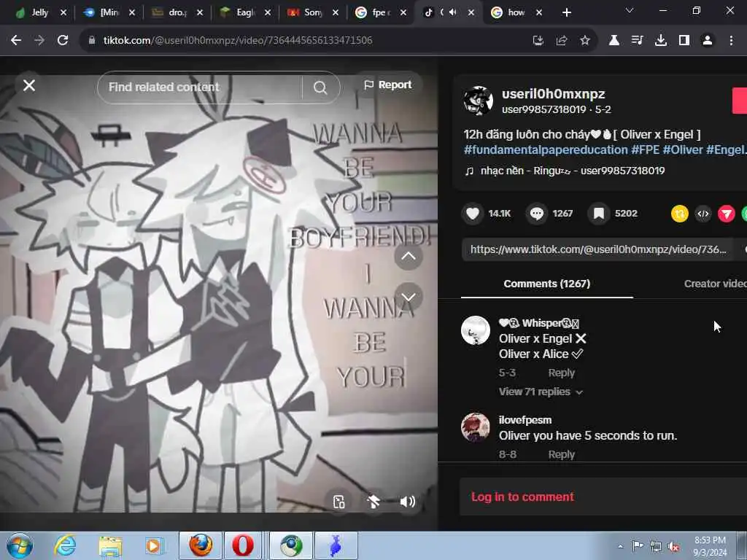Go to next video with down arrow

coord(409,297)
